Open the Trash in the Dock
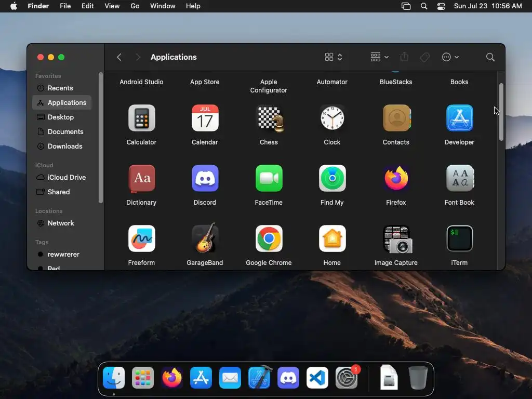Screen dimensions: 532x399 [x=418, y=377]
